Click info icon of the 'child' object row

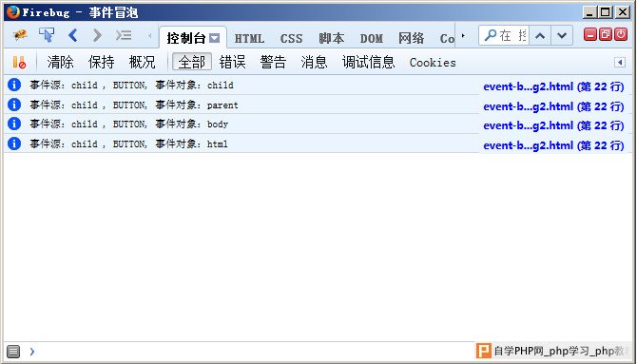(14, 85)
